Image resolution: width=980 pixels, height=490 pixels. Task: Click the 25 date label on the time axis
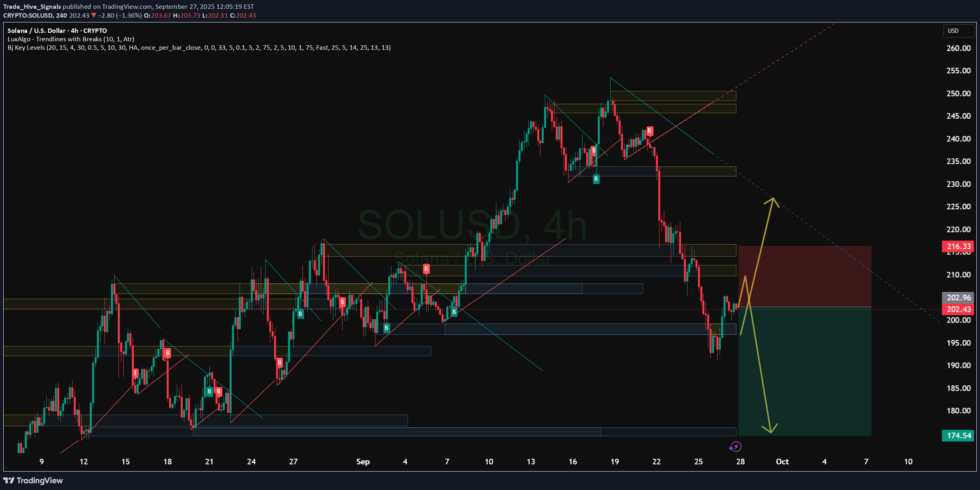coord(698,462)
